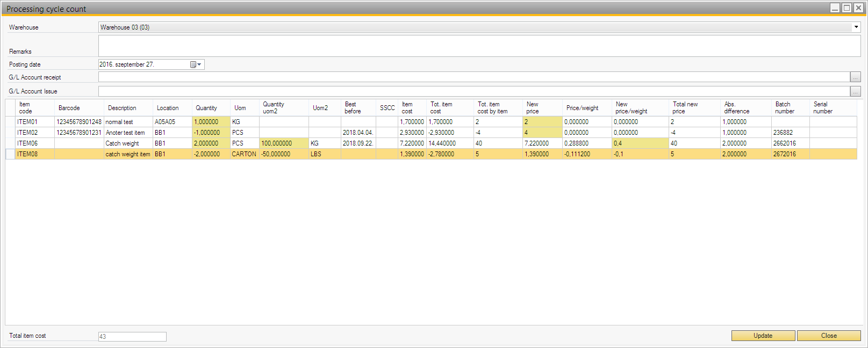
Task: Click the Close button
Action: (x=828, y=336)
